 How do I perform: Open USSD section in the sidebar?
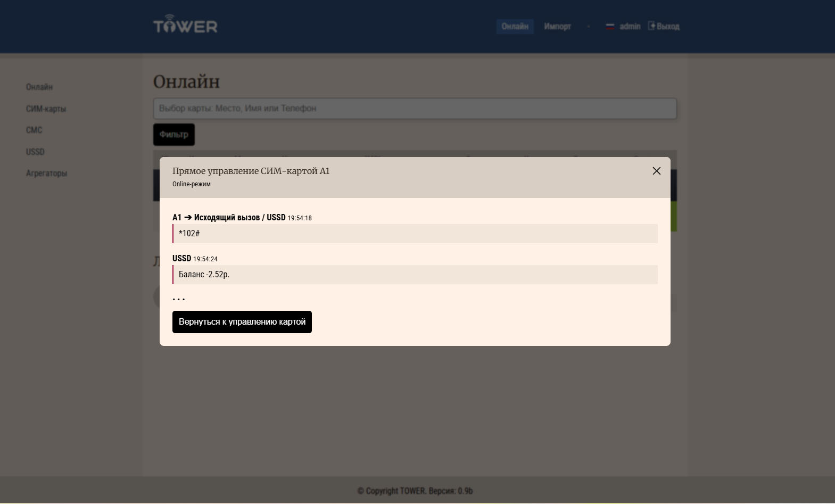click(x=35, y=152)
